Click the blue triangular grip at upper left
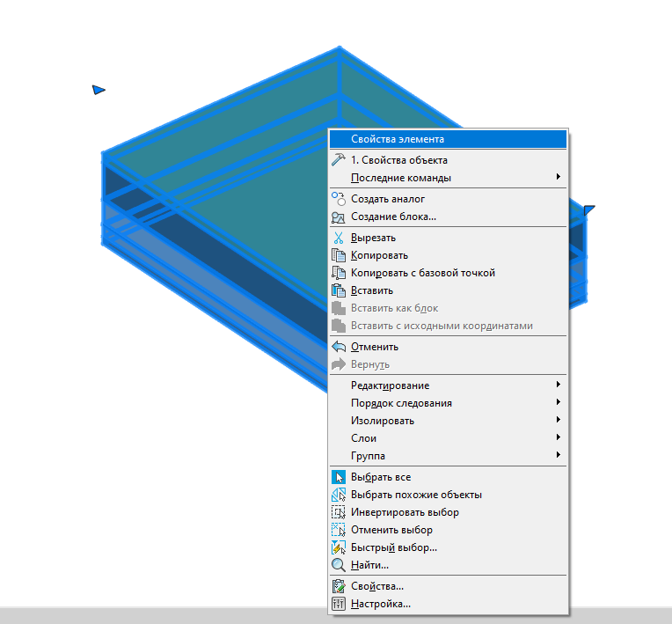This screenshot has height=624, width=672. coord(99,90)
